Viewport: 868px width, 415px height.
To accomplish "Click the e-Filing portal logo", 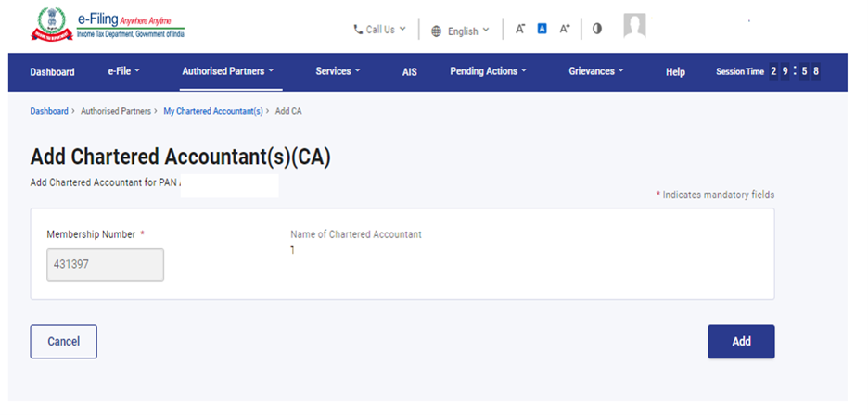I will pos(108,25).
